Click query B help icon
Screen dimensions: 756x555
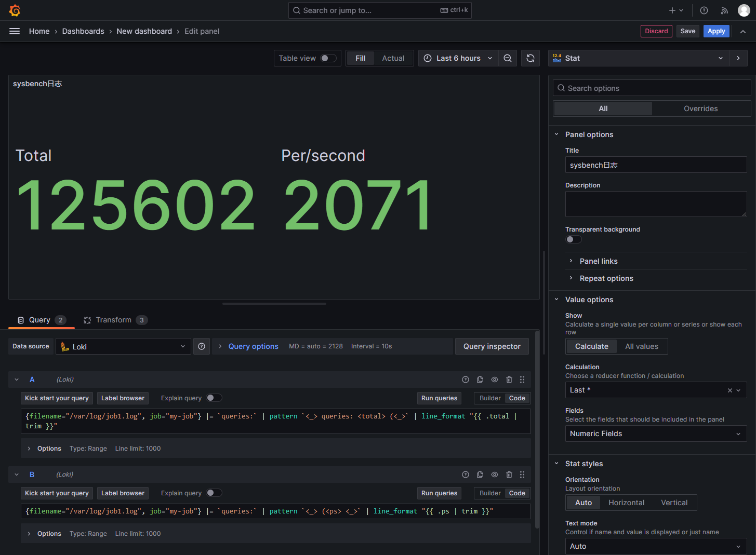tap(466, 475)
